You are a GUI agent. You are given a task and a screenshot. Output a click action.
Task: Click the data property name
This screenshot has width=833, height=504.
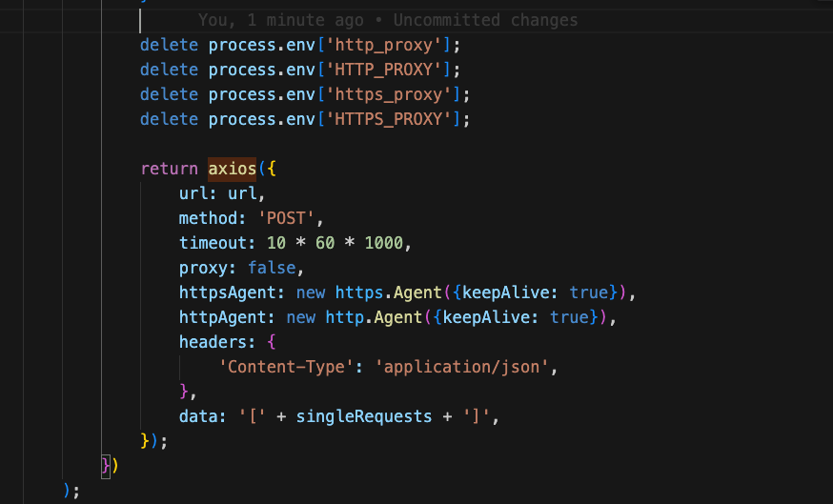(x=198, y=416)
